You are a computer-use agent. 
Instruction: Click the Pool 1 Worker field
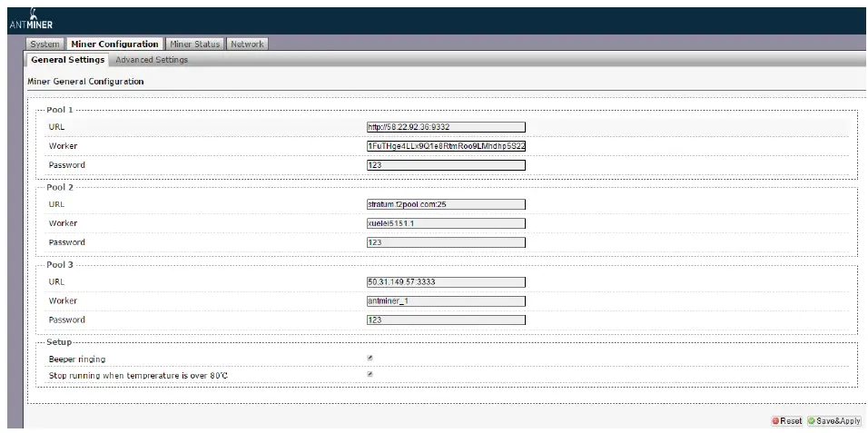coord(446,146)
